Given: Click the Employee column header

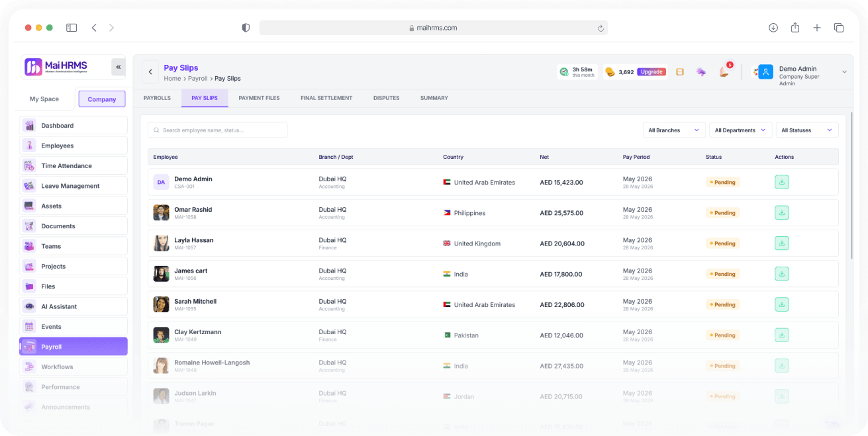Looking at the screenshot, I should [166, 157].
